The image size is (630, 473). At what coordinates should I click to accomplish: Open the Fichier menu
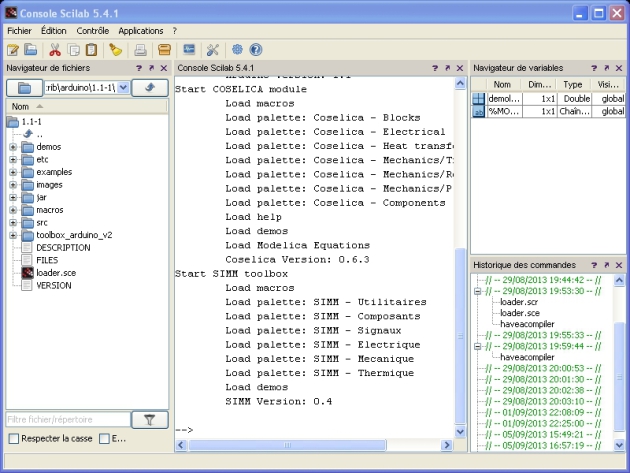[19, 31]
